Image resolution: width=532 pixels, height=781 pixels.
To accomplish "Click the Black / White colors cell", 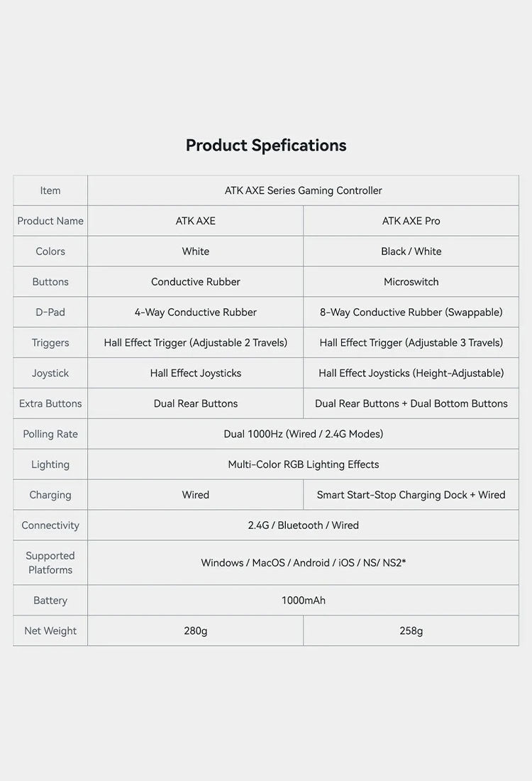I will [411, 251].
